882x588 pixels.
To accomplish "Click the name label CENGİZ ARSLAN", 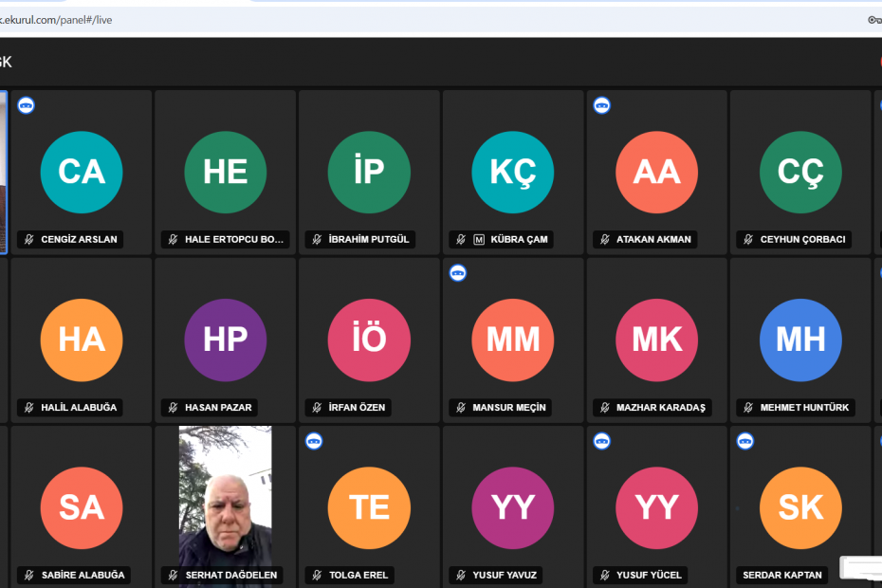I will tap(79, 240).
